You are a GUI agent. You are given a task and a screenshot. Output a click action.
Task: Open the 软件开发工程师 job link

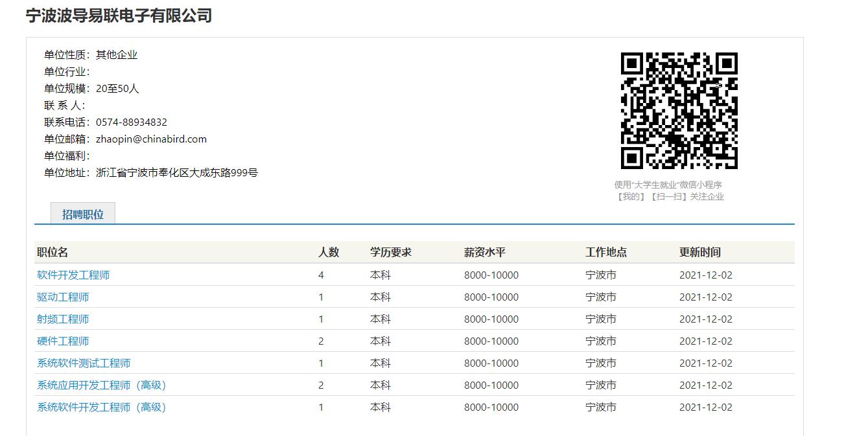(x=73, y=275)
